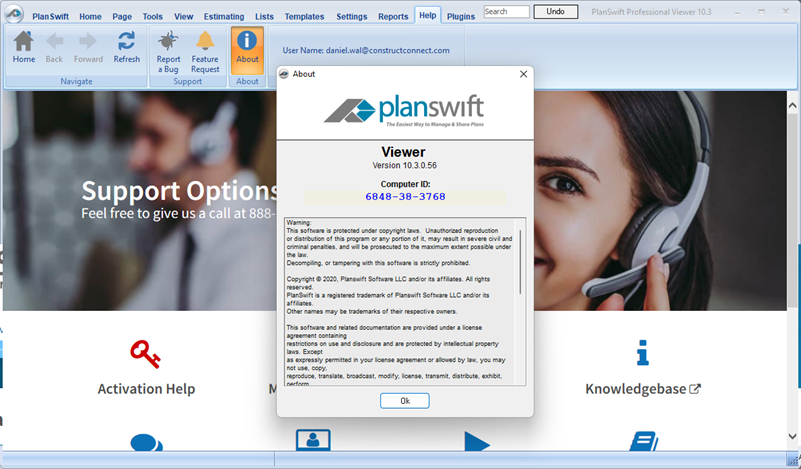Click the page scrollbar up arrow
Image resolution: width=801 pixels, height=469 pixels.
[792, 105]
